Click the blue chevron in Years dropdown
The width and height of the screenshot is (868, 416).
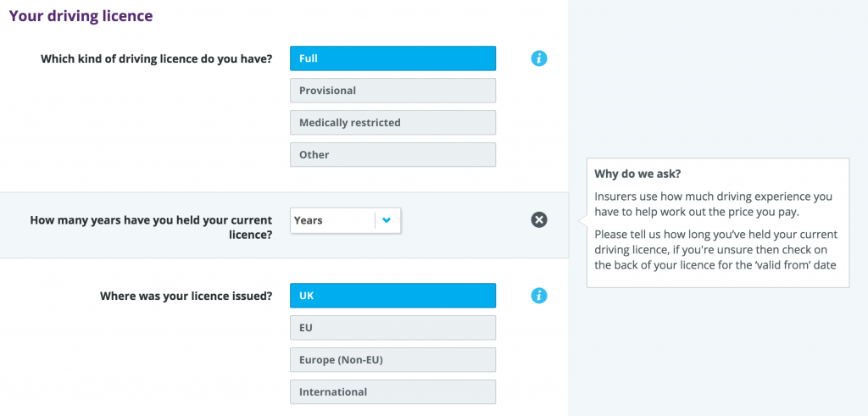(387, 220)
